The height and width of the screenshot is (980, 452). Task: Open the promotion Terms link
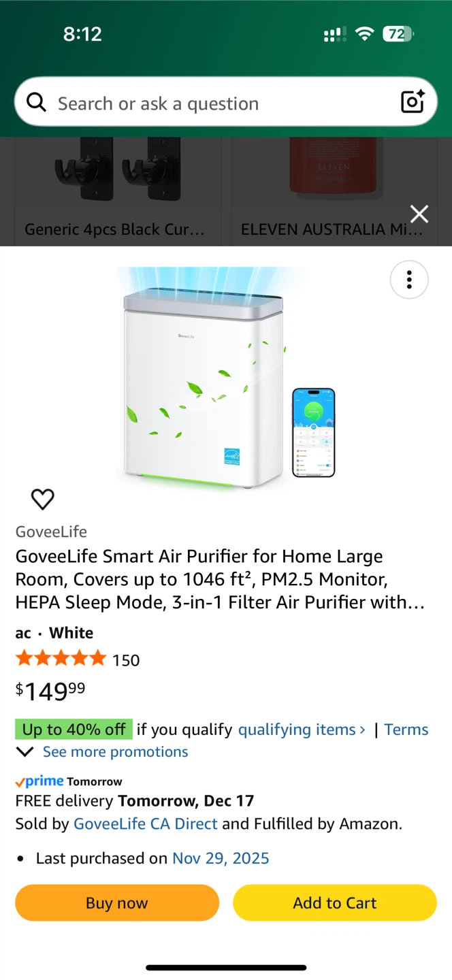point(406,730)
